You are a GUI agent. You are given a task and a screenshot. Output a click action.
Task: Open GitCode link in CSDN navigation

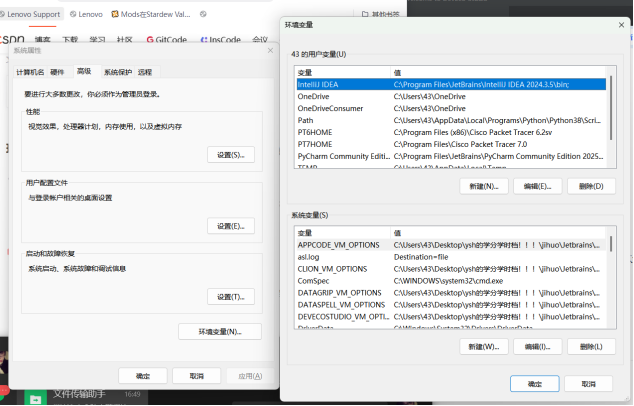pos(167,40)
